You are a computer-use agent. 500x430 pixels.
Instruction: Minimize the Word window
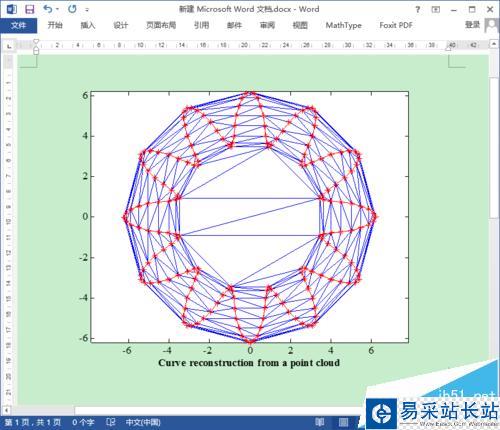[454, 10]
